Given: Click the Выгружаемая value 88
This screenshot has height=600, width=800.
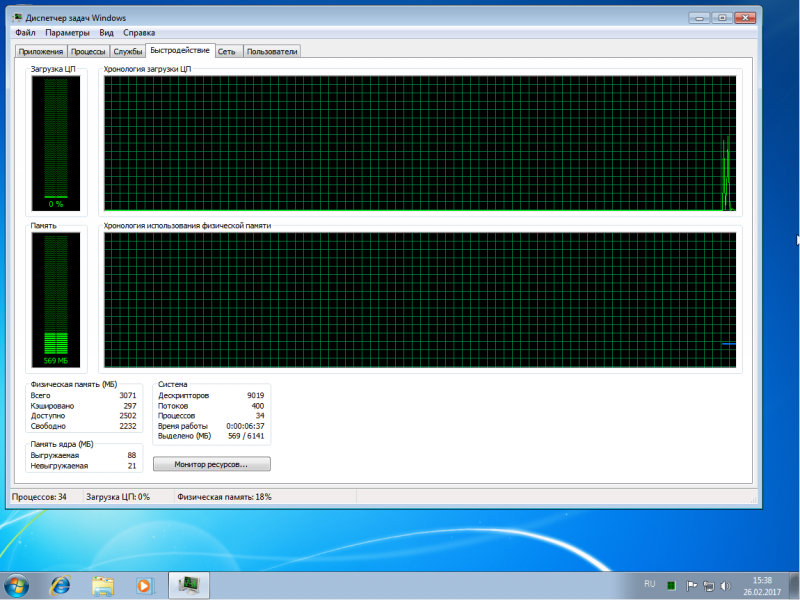Looking at the screenshot, I should pos(132,455).
